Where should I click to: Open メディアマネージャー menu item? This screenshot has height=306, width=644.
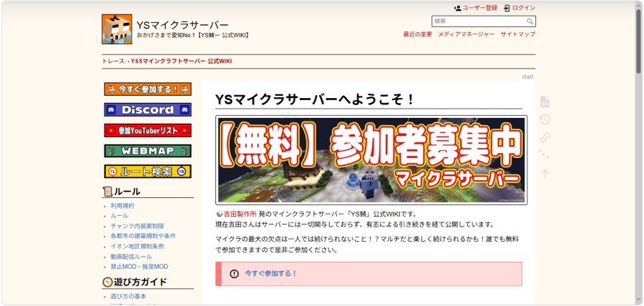tap(466, 34)
